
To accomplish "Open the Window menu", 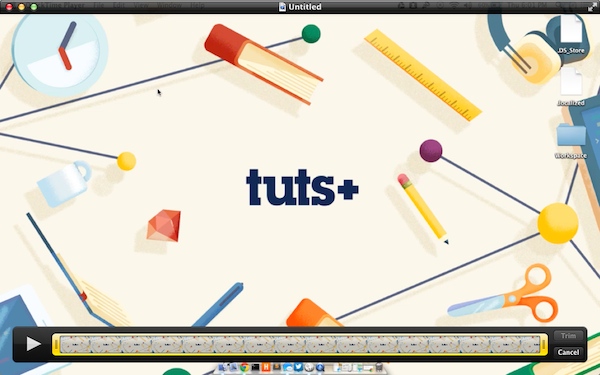I will point(169,6).
